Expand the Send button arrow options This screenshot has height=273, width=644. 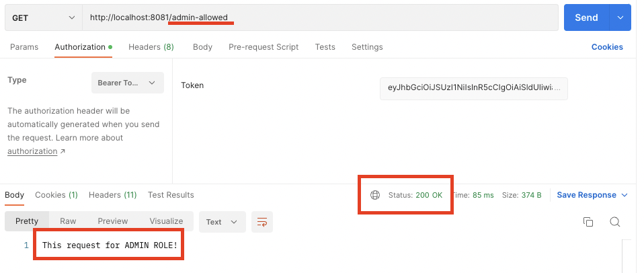pyautogui.click(x=620, y=17)
